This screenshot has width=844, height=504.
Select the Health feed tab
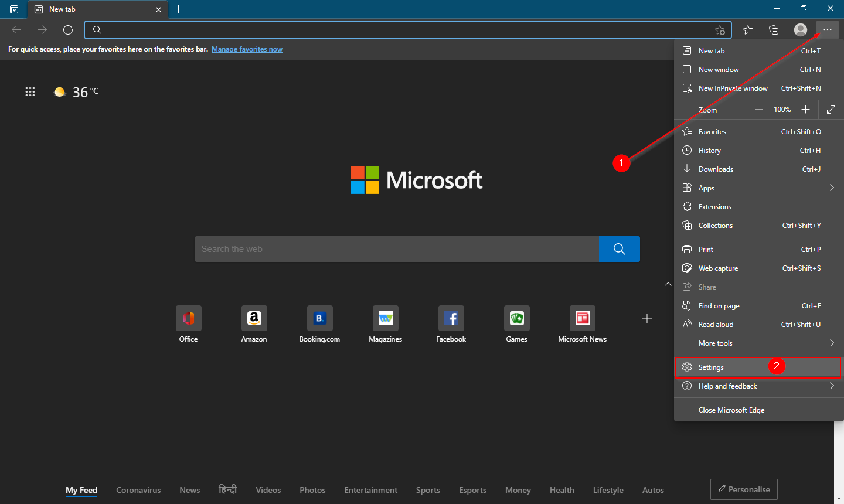pos(562,491)
